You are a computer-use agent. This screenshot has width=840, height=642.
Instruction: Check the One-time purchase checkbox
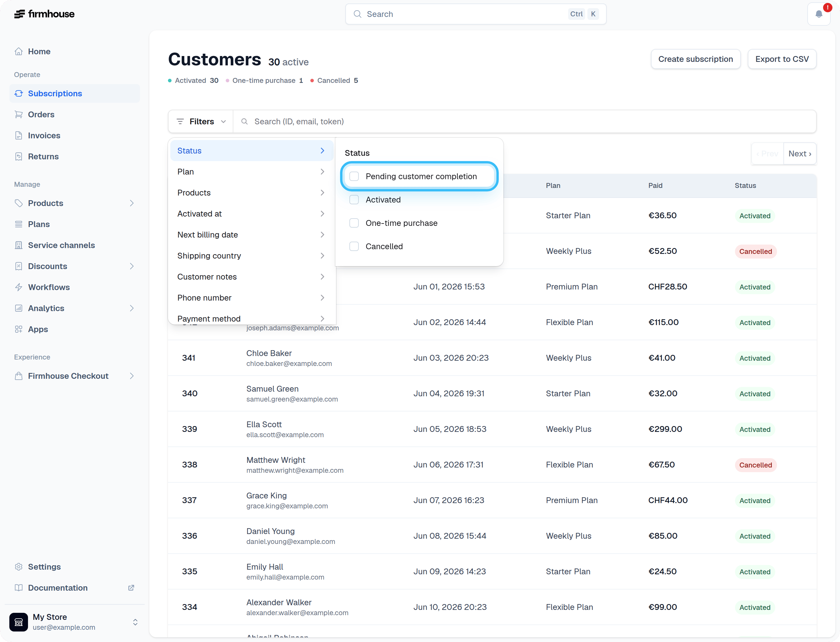(x=354, y=223)
